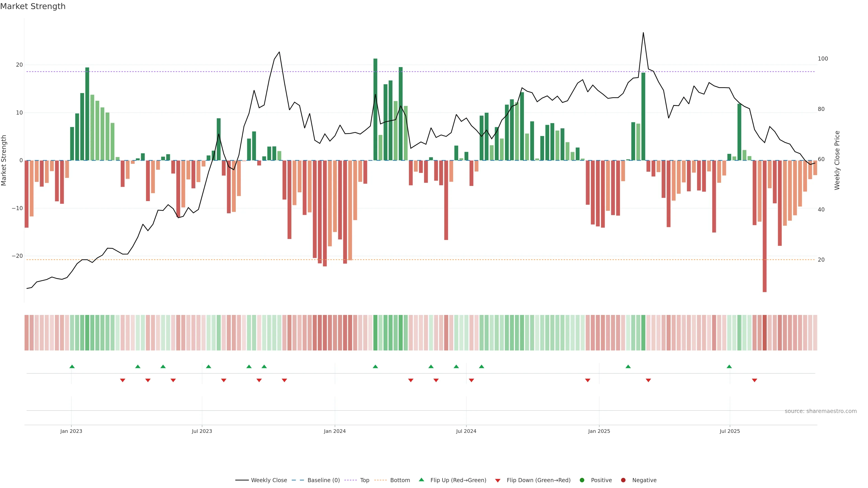Click the first red flip-down triangle marker
868x488 pixels.
point(123,380)
